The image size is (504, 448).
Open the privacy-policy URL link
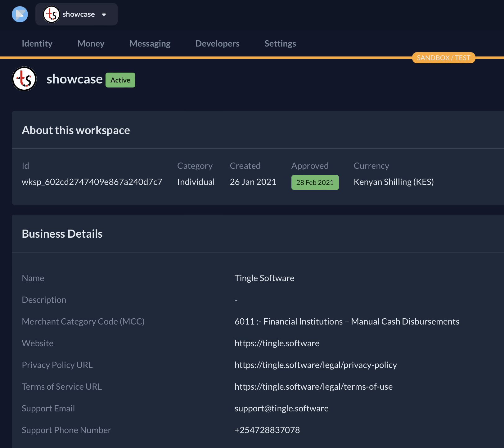tap(316, 365)
